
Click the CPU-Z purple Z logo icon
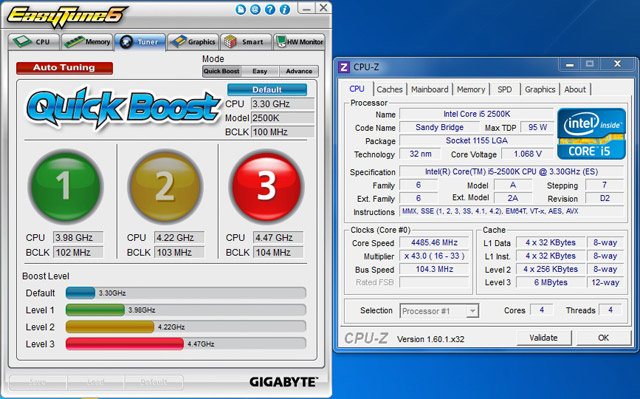[344, 67]
